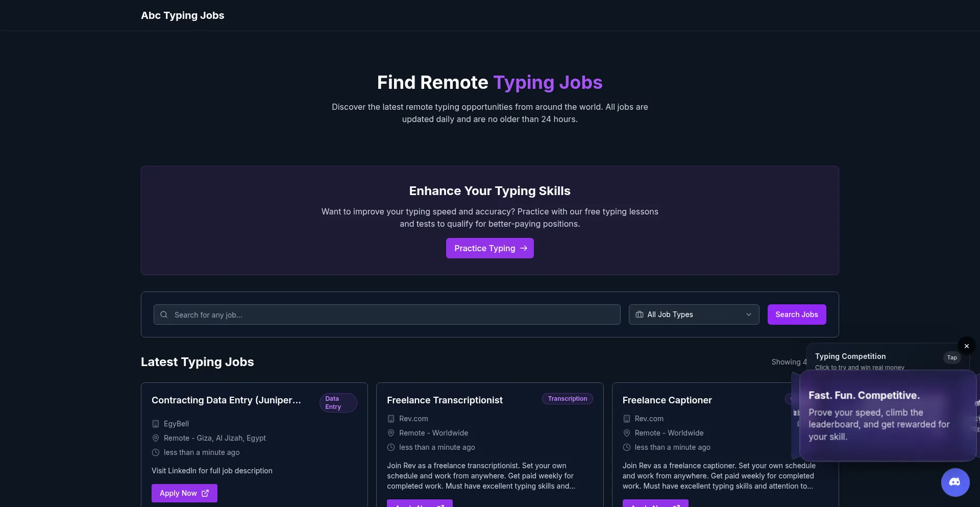Click the Transcription tag badge

click(x=568, y=399)
